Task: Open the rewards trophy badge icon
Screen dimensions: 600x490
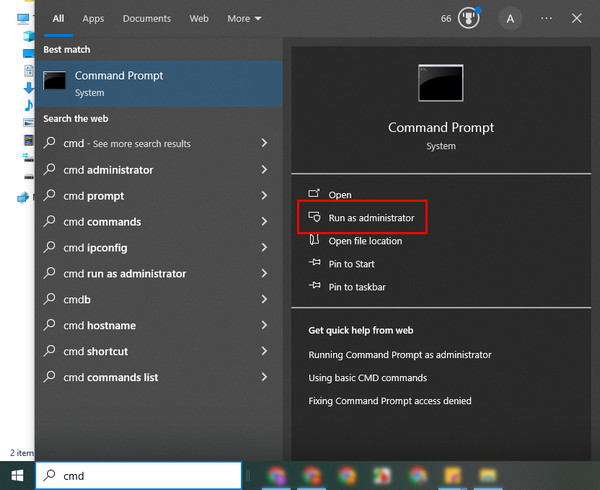Action: pyautogui.click(x=468, y=18)
